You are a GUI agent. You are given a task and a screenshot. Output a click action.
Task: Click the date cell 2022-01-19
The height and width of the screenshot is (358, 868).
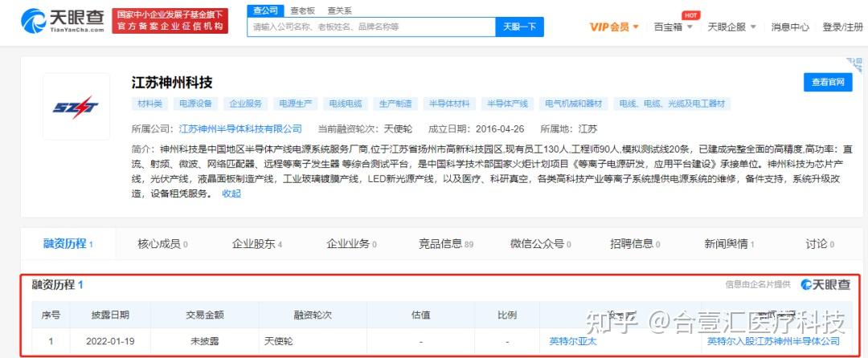(110, 341)
